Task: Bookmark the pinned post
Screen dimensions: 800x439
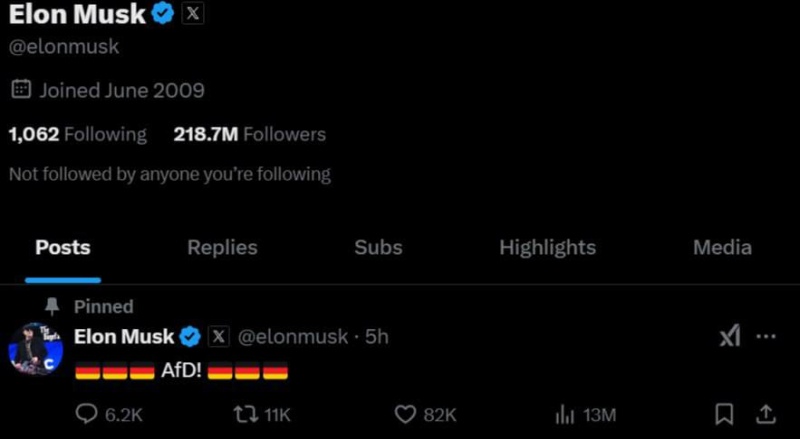Action: point(726,414)
